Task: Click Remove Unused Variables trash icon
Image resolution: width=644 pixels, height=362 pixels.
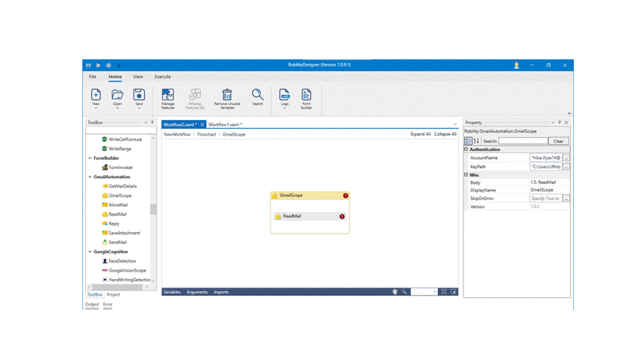Action: 226,95
